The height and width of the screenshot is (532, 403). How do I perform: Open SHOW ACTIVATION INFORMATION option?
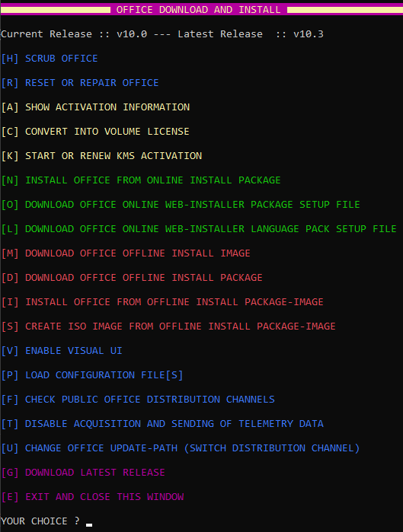(x=95, y=107)
